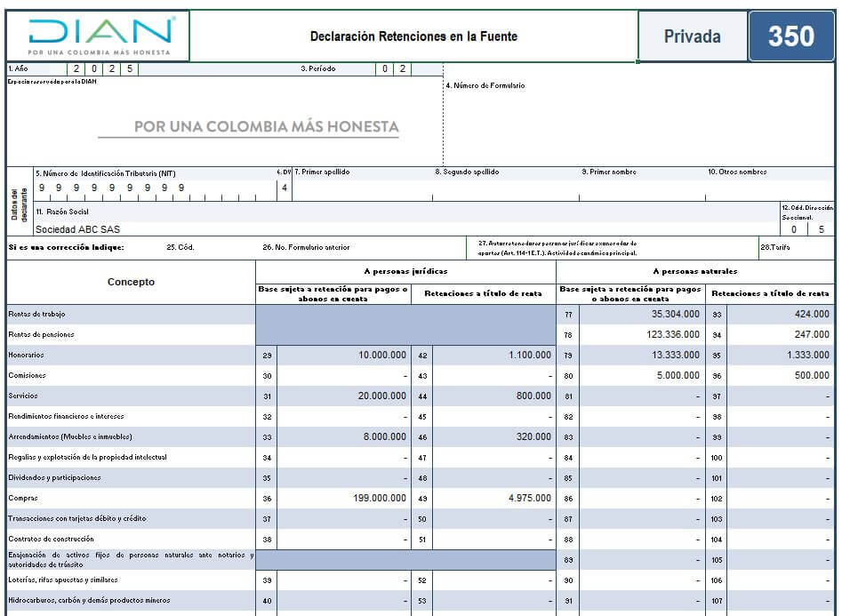Select Arrendamientos base value 8.000.000

pyautogui.click(x=344, y=436)
